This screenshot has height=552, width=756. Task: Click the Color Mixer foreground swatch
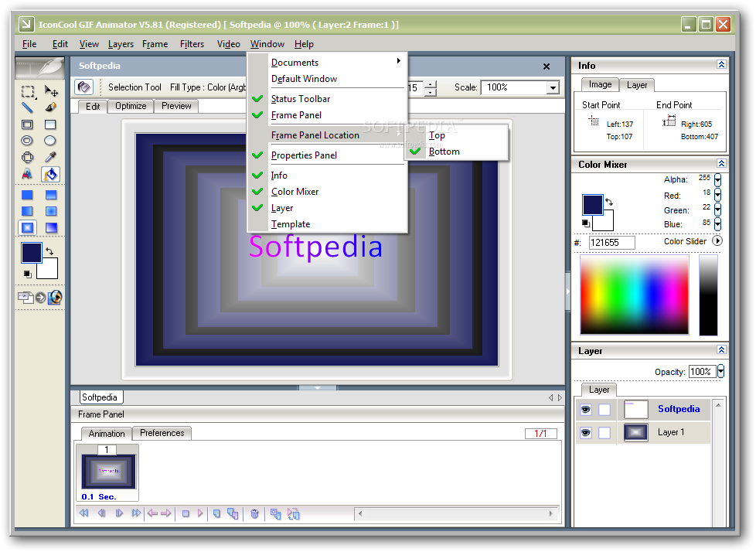pos(593,204)
